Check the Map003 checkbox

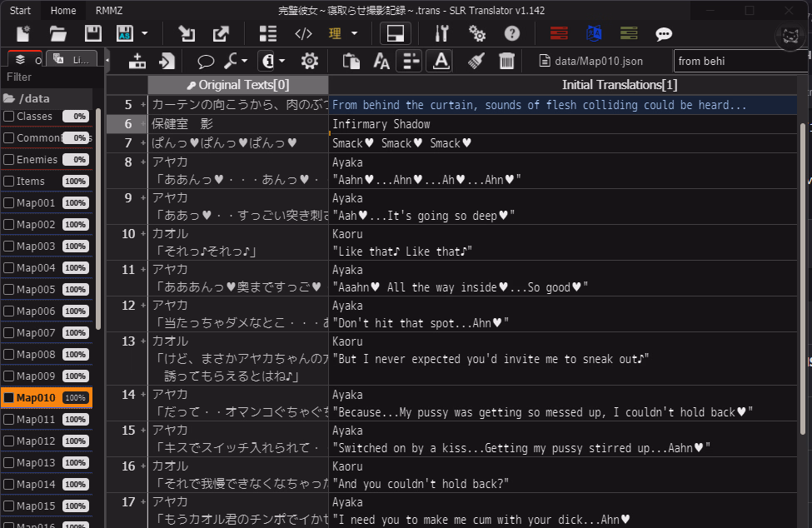click(x=9, y=247)
